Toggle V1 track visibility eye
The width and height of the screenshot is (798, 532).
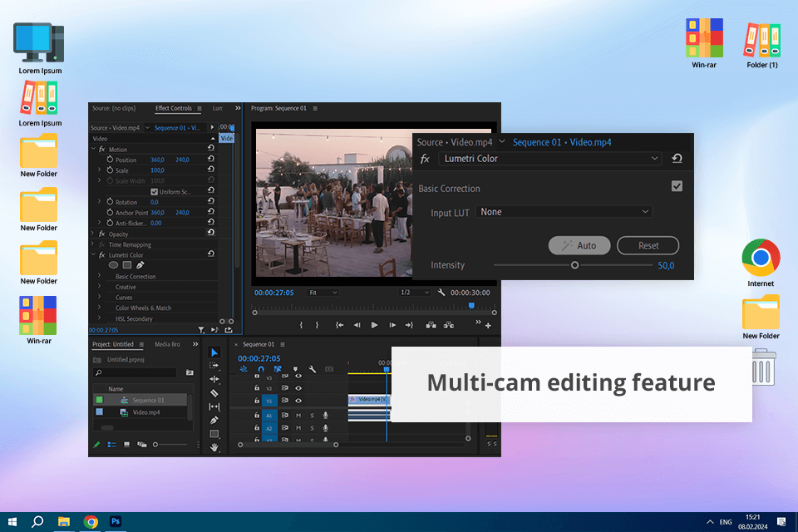298,401
